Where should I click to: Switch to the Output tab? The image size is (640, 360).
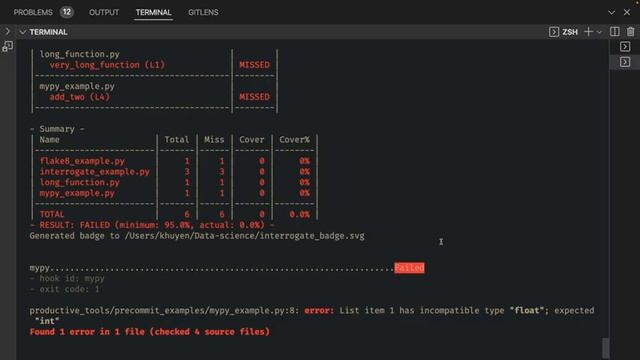click(x=104, y=12)
